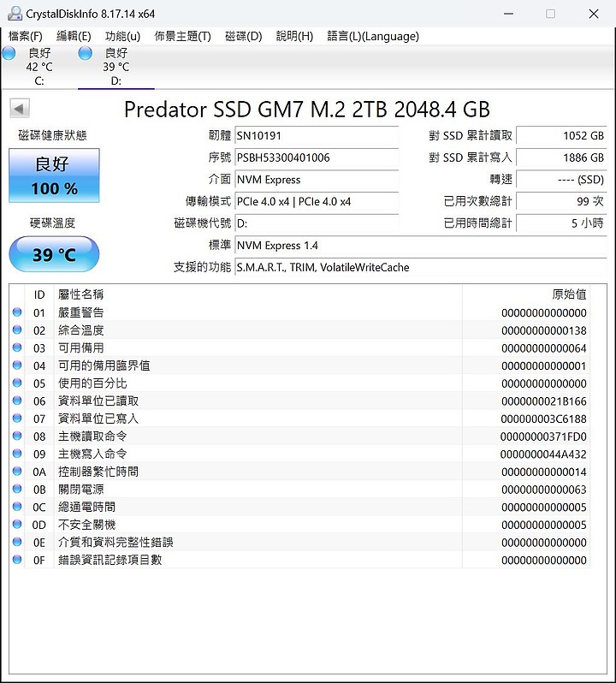The height and width of the screenshot is (683, 616).
Task: Click the previous disk arrow button
Action: [20, 109]
